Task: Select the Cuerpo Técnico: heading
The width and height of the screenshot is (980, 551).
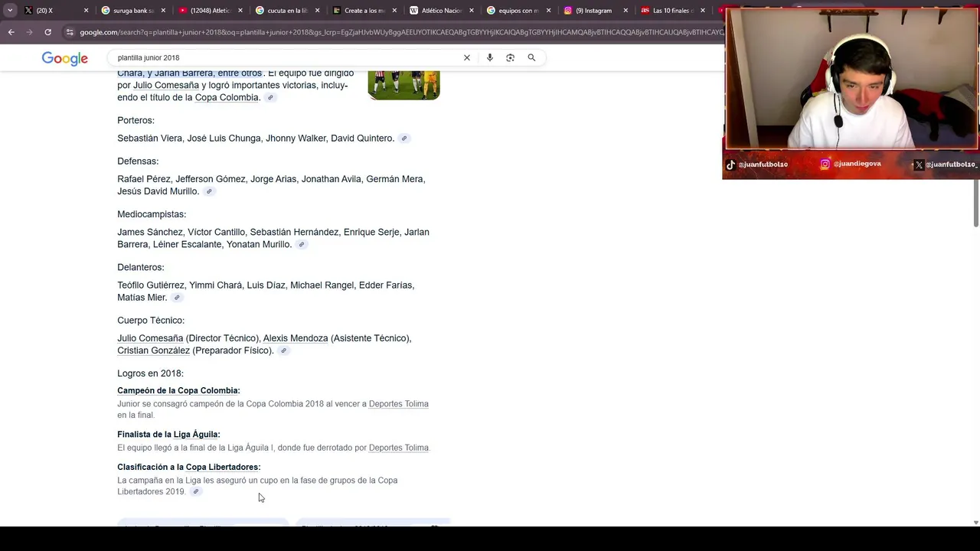Action: [151, 321]
